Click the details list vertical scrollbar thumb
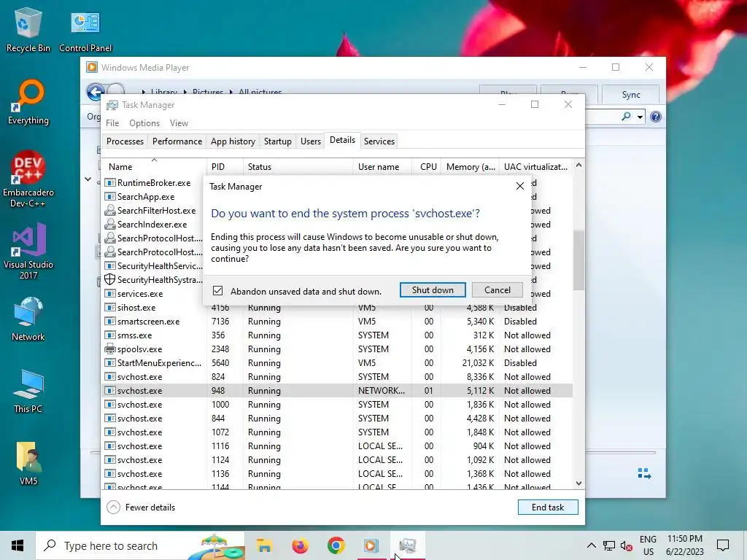This screenshot has height=560, width=747. point(578,260)
